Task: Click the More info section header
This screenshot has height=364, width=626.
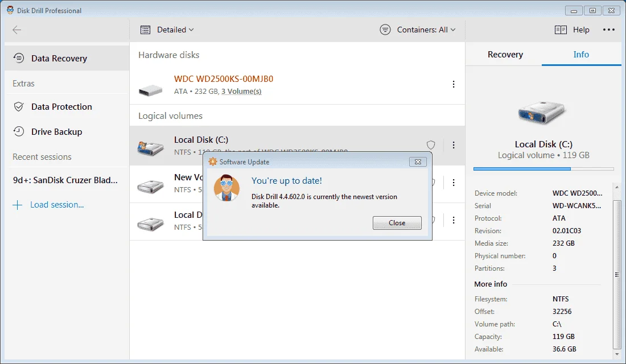Action: 490,284
